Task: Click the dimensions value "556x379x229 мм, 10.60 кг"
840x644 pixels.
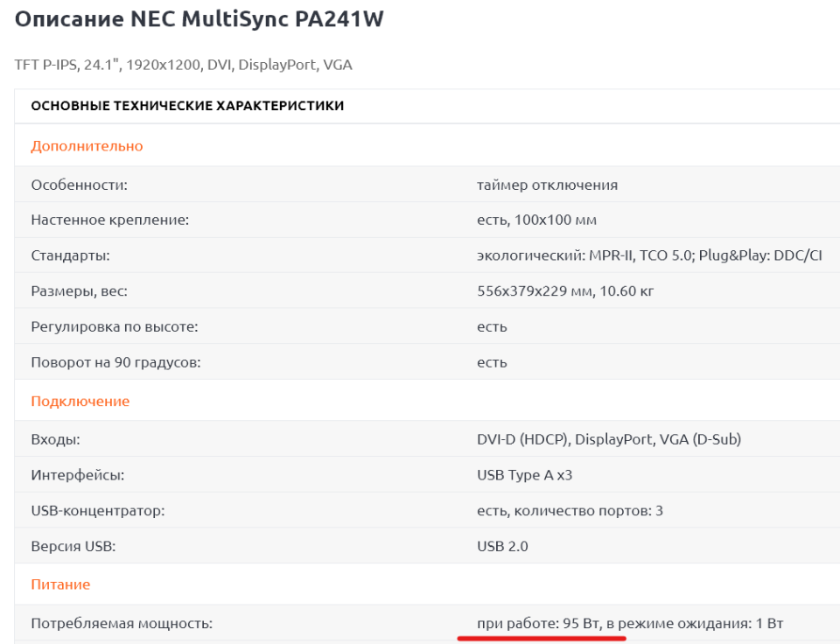Action: [x=565, y=291]
